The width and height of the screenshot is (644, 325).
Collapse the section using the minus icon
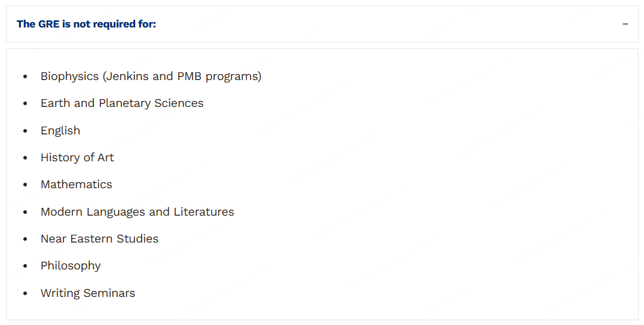click(625, 24)
